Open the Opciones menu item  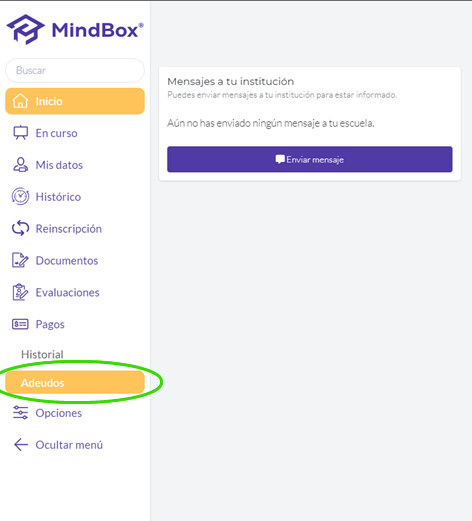[x=59, y=413]
